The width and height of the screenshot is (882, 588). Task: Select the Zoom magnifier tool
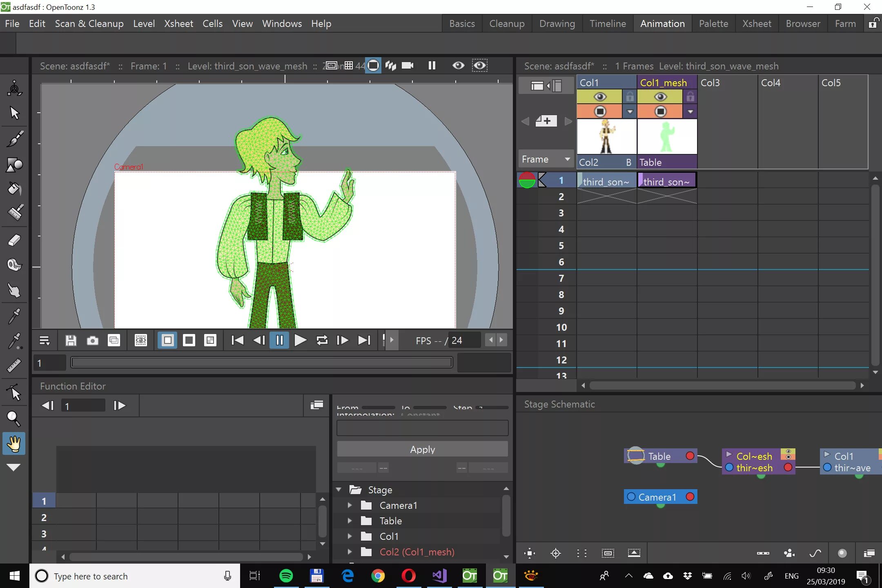pos(13,419)
